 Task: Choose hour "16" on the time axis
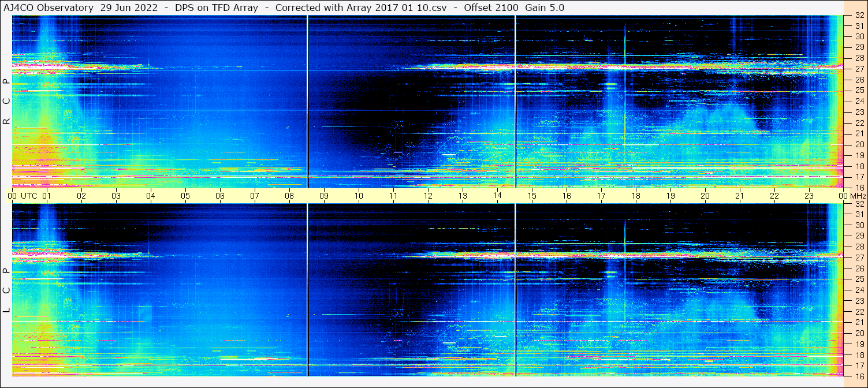coord(567,196)
